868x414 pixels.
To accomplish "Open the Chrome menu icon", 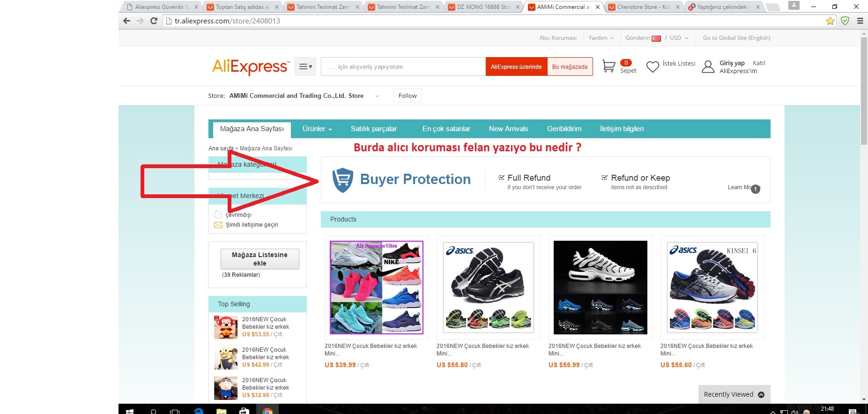I will click(x=860, y=21).
